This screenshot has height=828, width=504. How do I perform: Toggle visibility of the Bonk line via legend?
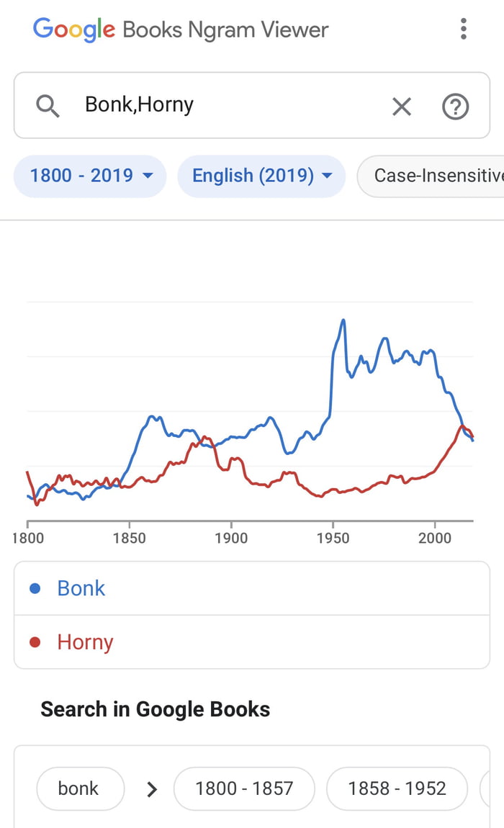point(81,588)
